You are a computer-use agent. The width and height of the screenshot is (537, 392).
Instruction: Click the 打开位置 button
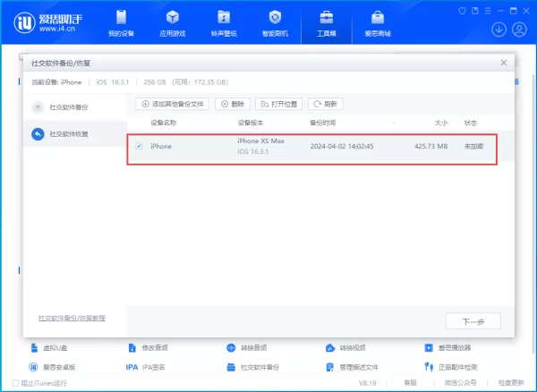[x=278, y=104]
